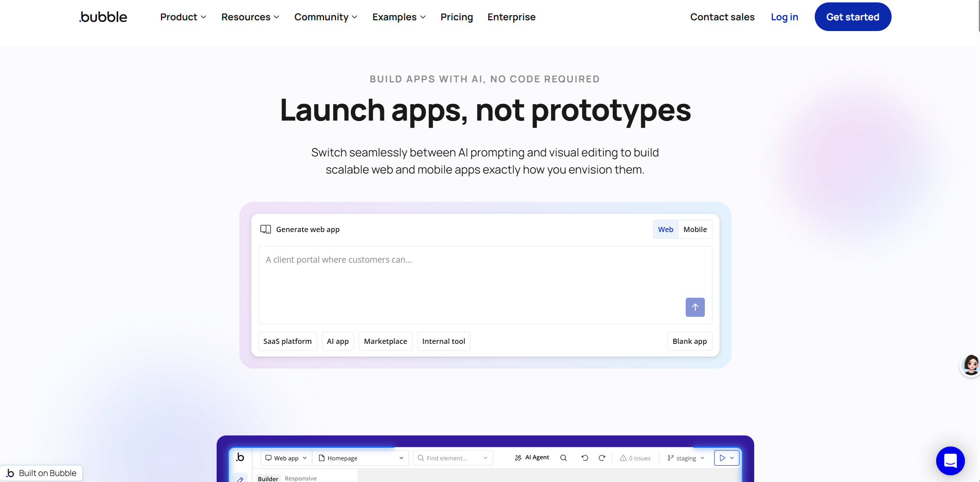The height and width of the screenshot is (482, 980).
Task: Choose the Marketplace suggestion
Action: pos(385,341)
